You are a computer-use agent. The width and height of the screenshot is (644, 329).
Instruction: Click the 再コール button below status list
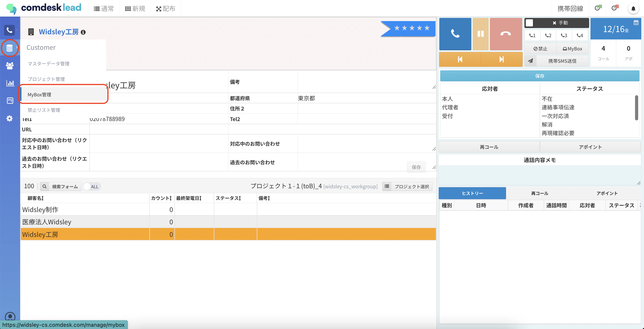coord(489,147)
